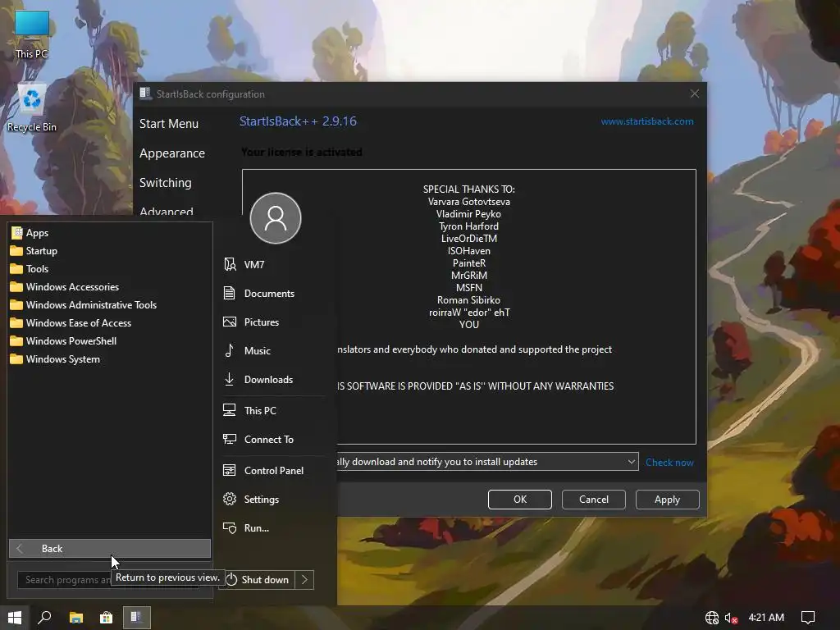Image resolution: width=840 pixels, height=630 pixels.
Task: Switch to the Advanced tab
Action: (x=166, y=211)
